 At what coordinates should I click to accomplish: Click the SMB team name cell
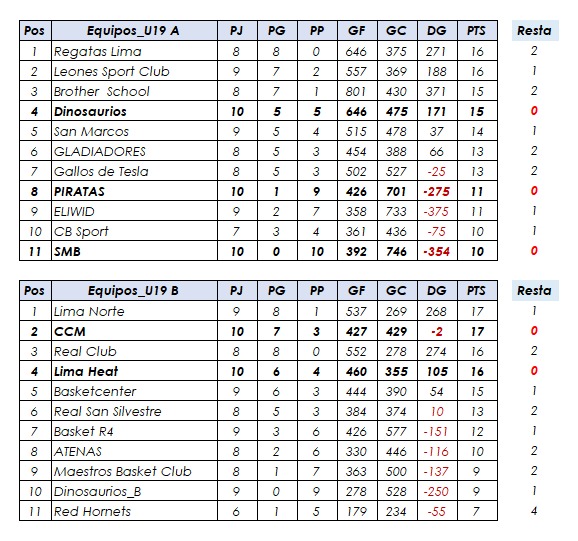tap(135, 251)
